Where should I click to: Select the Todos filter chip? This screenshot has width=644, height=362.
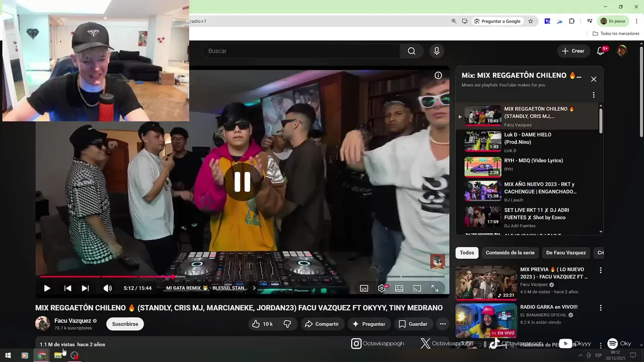tap(467, 252)
